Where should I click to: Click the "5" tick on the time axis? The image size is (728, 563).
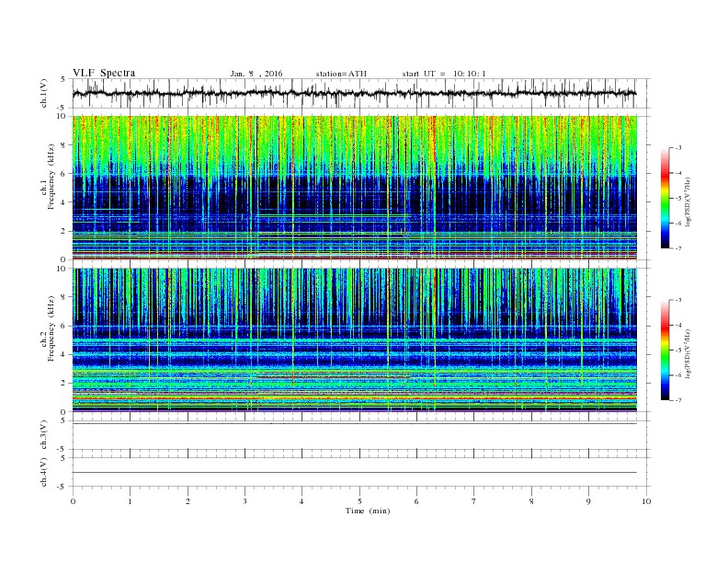(x=359, y=501)
